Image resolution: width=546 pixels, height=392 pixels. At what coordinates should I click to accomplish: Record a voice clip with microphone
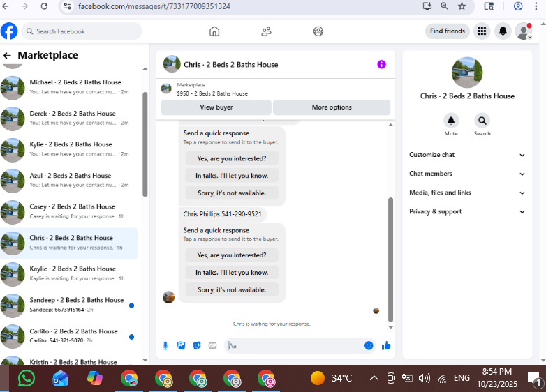tap(165, 345)
